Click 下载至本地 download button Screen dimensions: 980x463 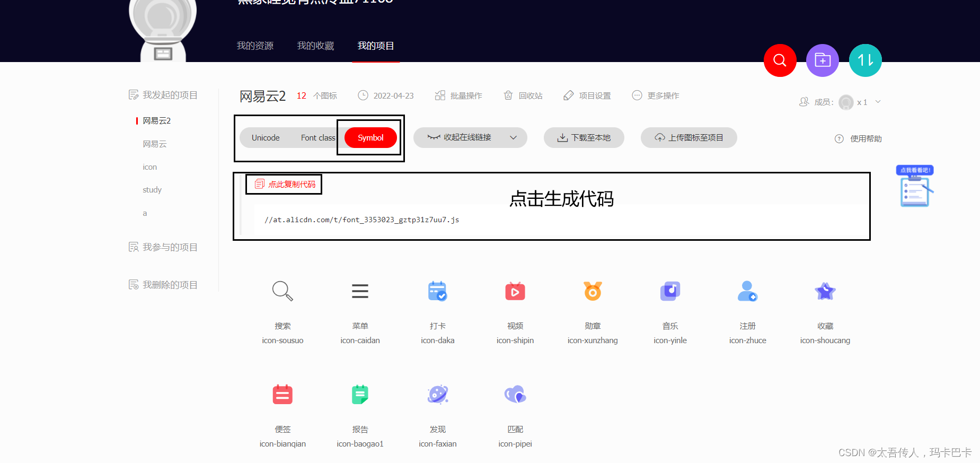(x=584, y=137)
